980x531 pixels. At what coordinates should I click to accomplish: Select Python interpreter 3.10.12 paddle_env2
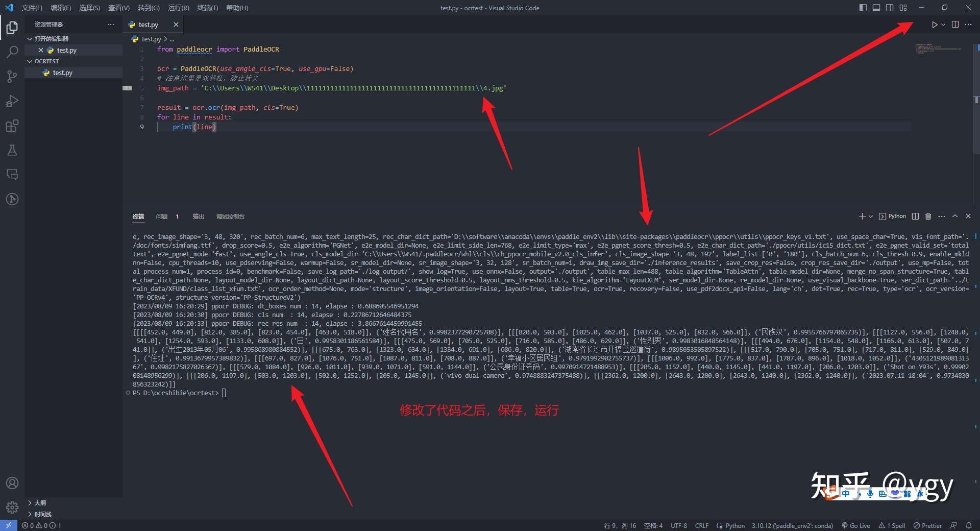coord(792,525)
